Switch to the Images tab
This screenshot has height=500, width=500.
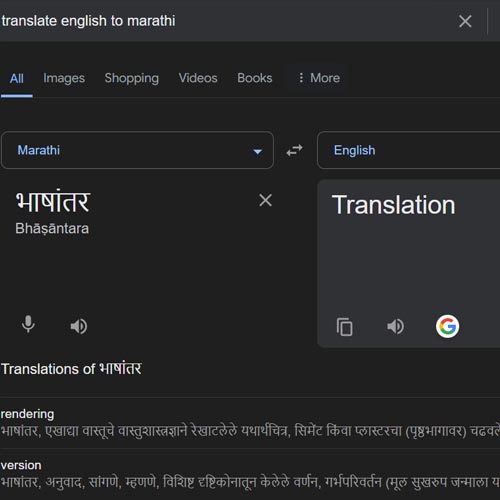point(64,78)
